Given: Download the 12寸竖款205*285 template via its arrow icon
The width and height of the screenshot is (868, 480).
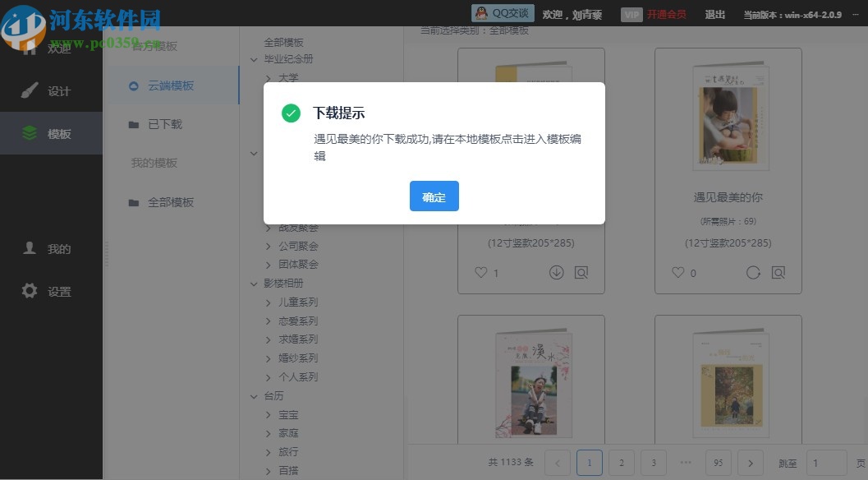Looking at the screenshot, I should (x=556, y=272).
